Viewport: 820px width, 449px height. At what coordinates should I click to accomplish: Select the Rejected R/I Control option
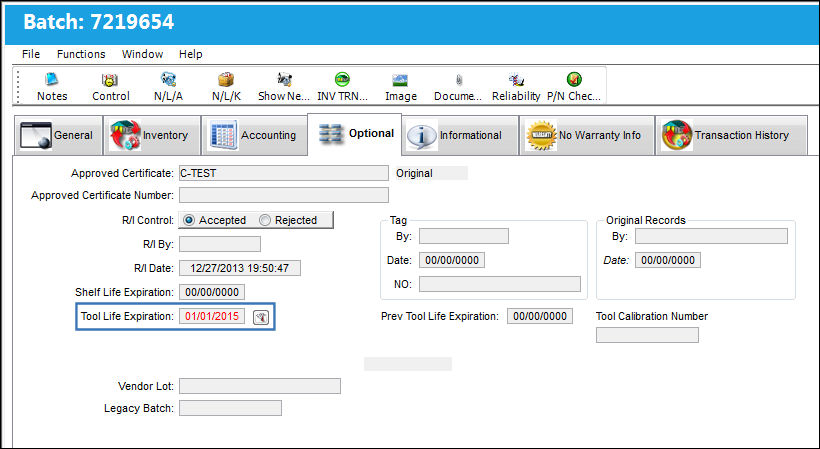pyautogui.click(x=288, y=220)
